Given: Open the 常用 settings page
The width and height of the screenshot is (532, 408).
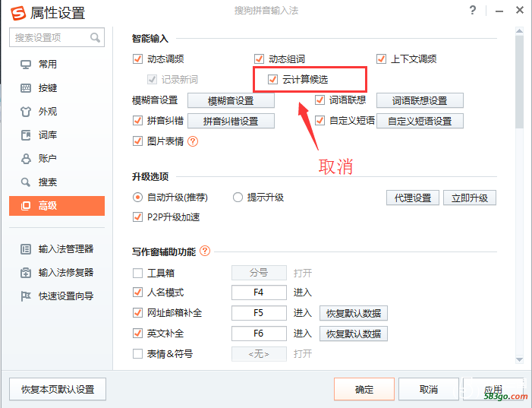Looking at the screenshot, I should tap(57, 65).
